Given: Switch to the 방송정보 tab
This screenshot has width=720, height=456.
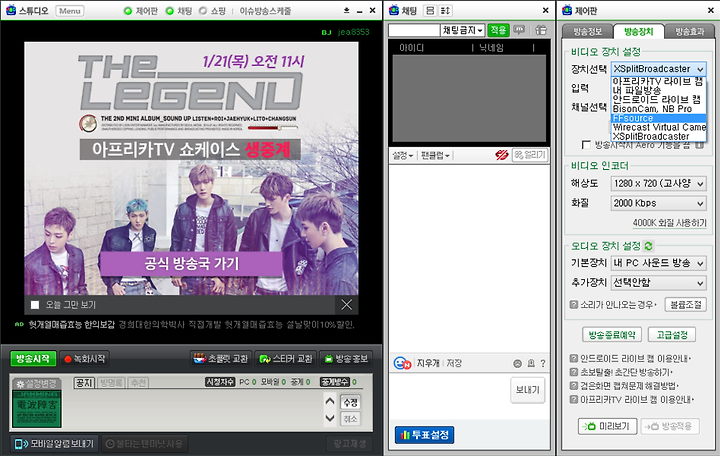Looking at the screenshot, I should pos(588,31).
